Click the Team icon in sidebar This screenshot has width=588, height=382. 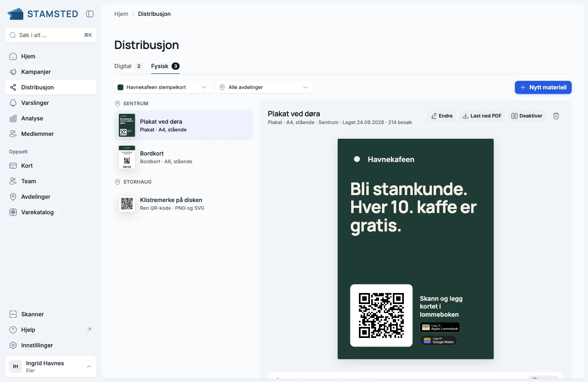(13, 181)
